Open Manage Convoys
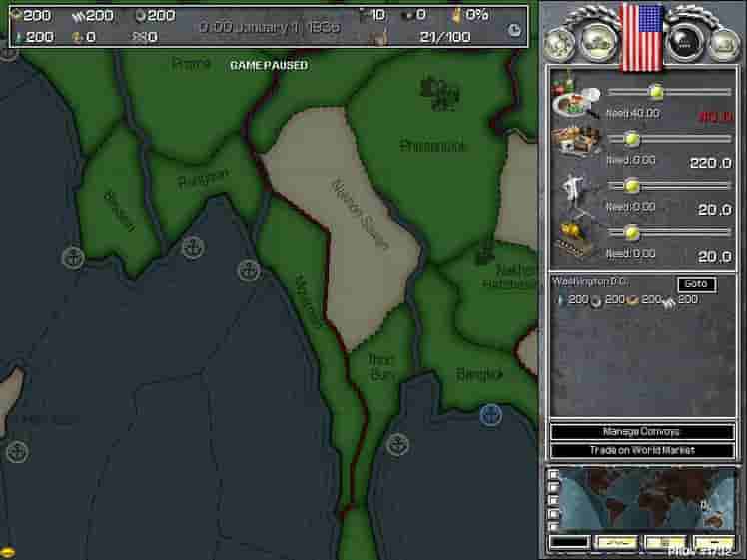 642,432
